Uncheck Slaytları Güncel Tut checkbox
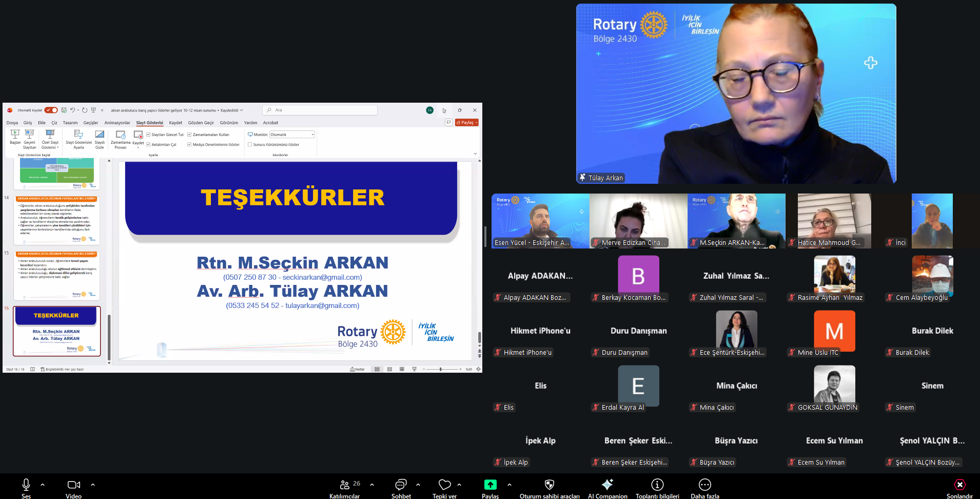Screen dimensions: 980x499 148,135
